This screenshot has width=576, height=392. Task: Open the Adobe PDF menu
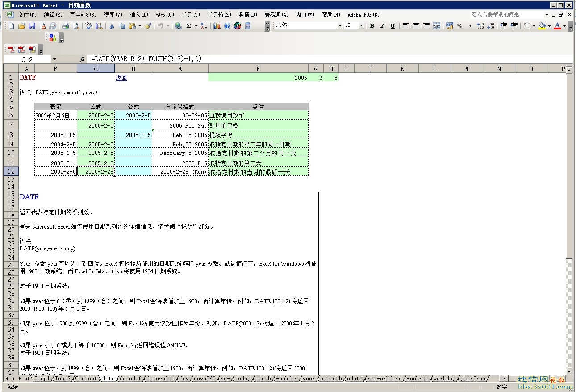(363, 15)
